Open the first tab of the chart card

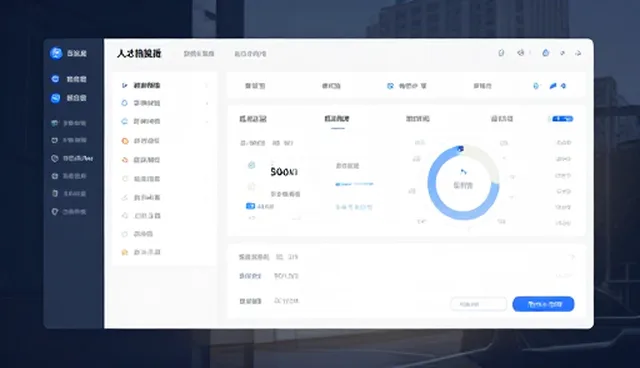[253, 119]
